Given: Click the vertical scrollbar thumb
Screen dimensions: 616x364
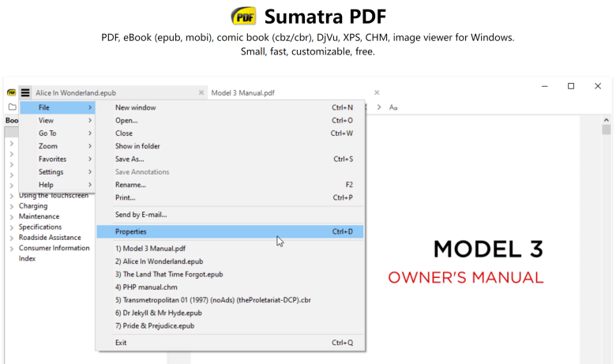Looking at the screenshot, I should pyautogui.click(x=607, y=129).
